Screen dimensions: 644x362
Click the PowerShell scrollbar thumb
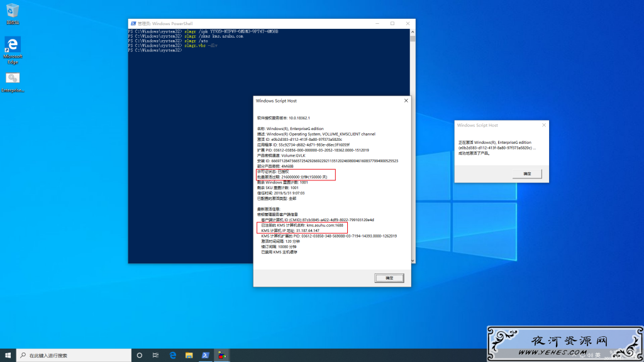point(413,38)
